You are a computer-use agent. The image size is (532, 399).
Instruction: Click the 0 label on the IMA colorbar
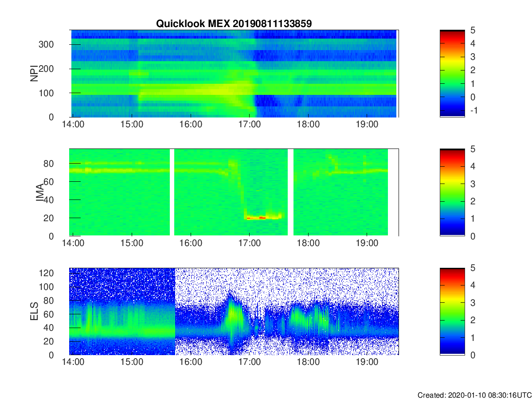coord(473,236)
